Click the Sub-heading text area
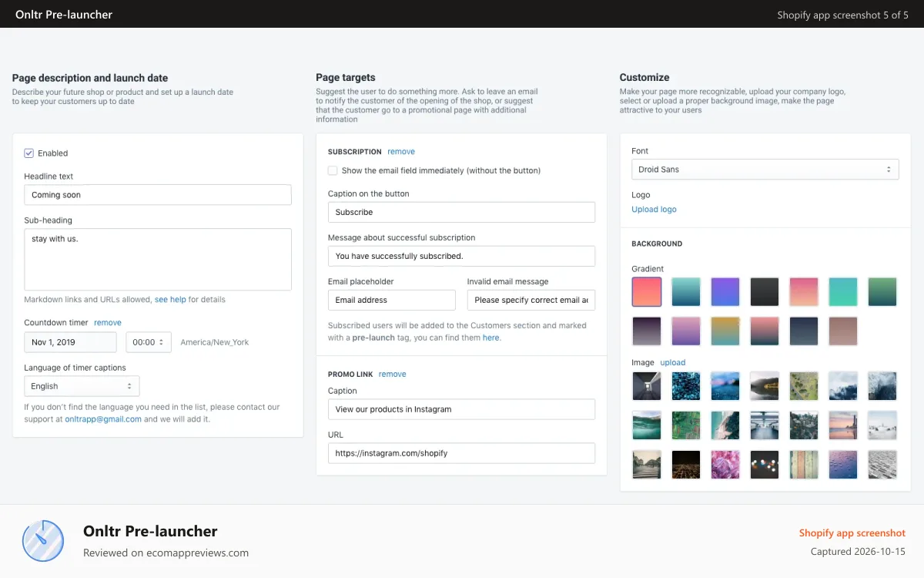The image size is (924, 578). [158, 260]
